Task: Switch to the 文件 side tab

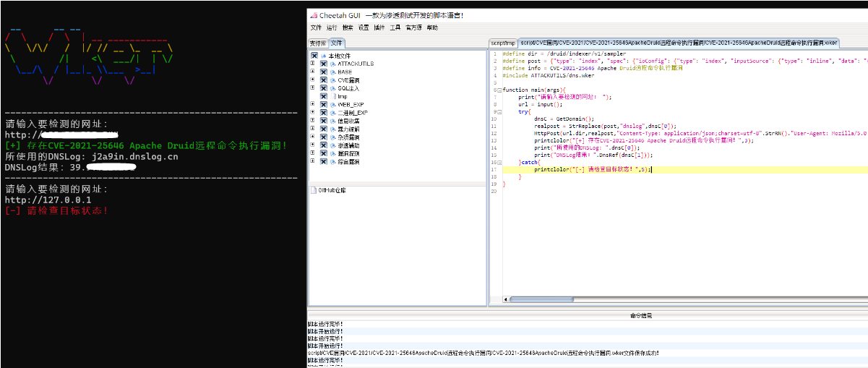Action: tap(336, 43)
